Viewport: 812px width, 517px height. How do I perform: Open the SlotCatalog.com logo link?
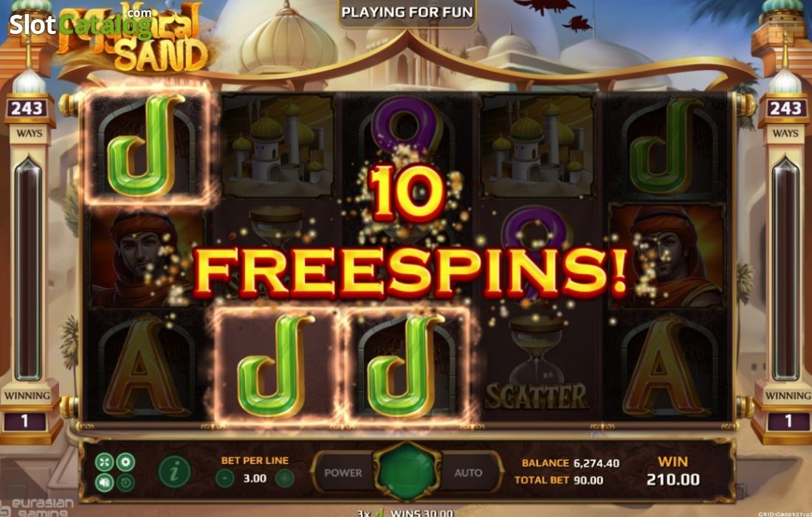click(x=80, y=24)
